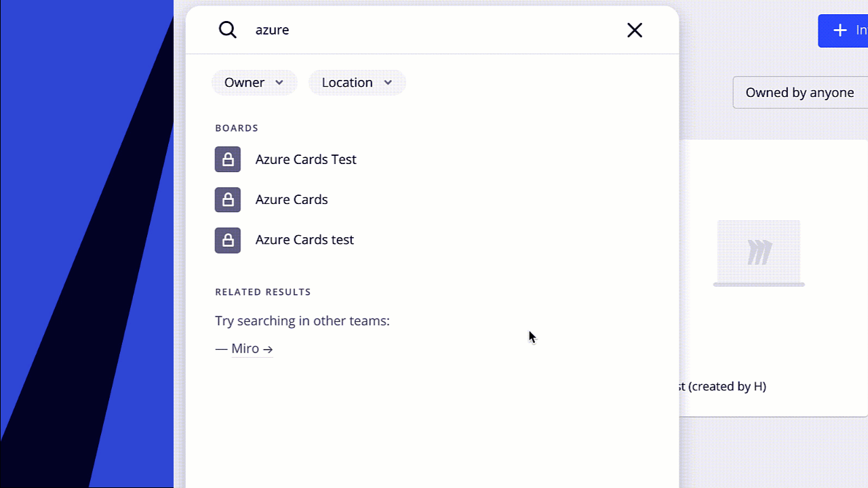Click the lock icon beside the Azure Cards board
868x488 pixels.
click(x=228, y=199)
